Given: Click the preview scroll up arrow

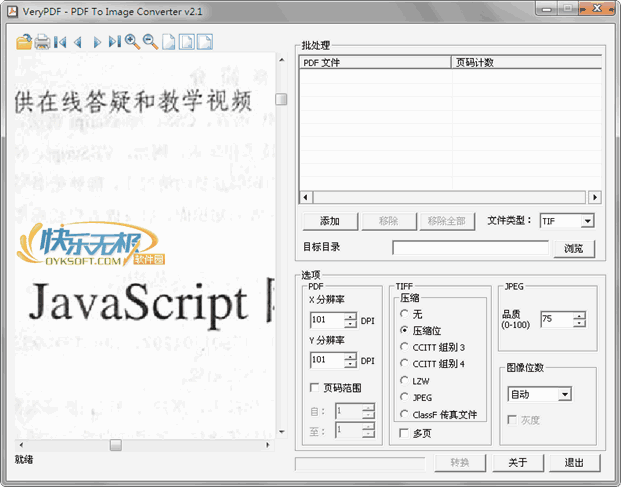Looking at the screenshot, I should (x=281, y=60).
